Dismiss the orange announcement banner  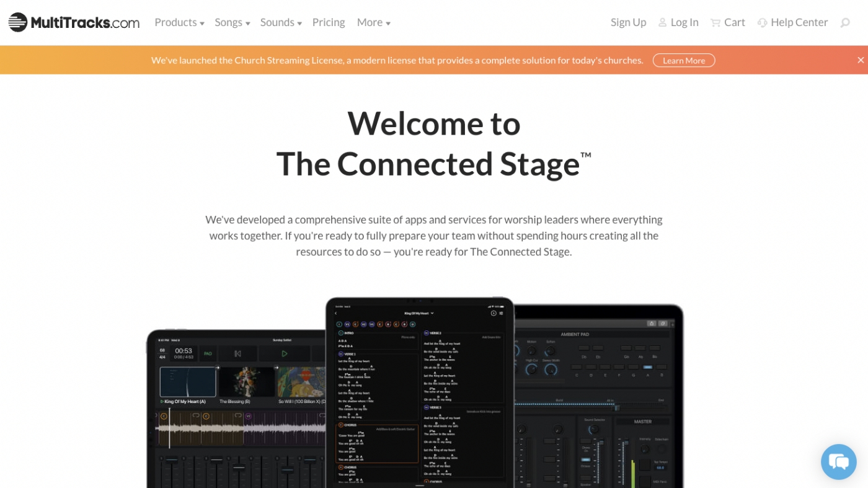(x=861, y=60)
